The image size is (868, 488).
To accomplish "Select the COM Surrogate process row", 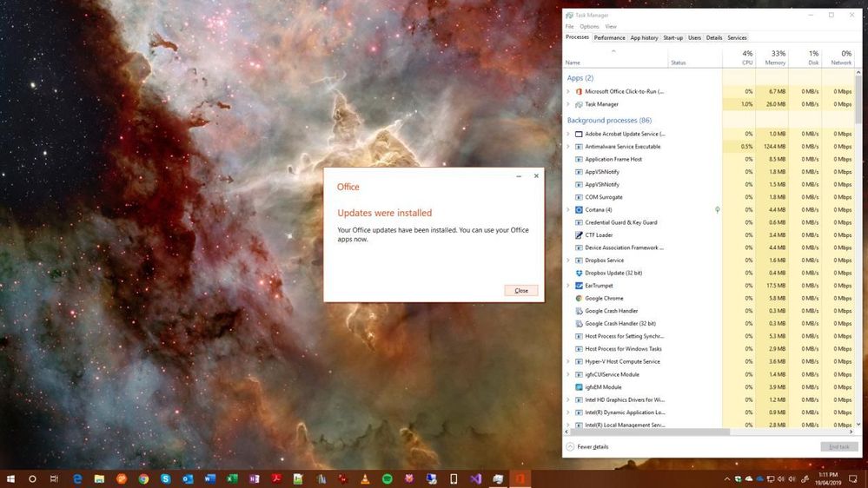I will 709,197.
